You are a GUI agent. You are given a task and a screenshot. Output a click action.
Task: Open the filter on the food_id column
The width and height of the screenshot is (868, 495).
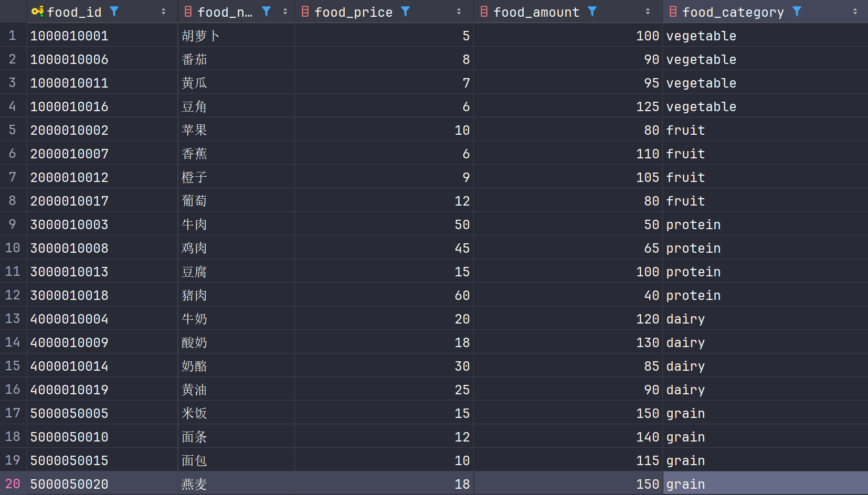114,12
